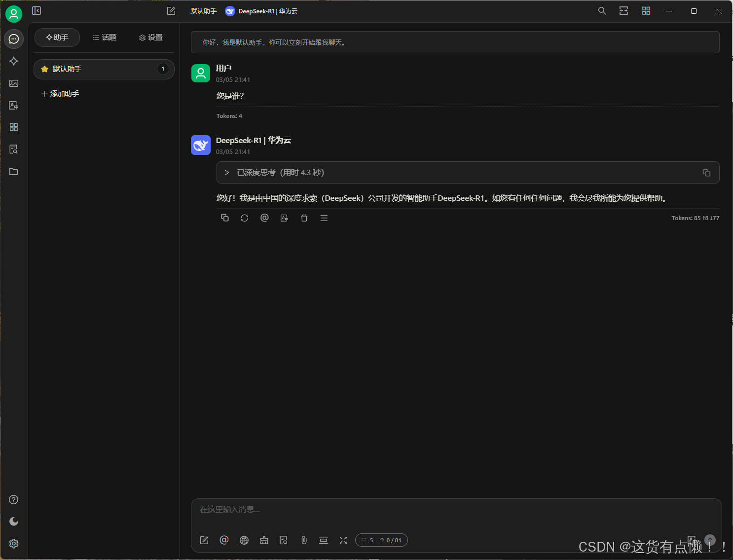
Task: Click the 'DeepSeek-R1 | 华为云' message heading
Action: 254,141
